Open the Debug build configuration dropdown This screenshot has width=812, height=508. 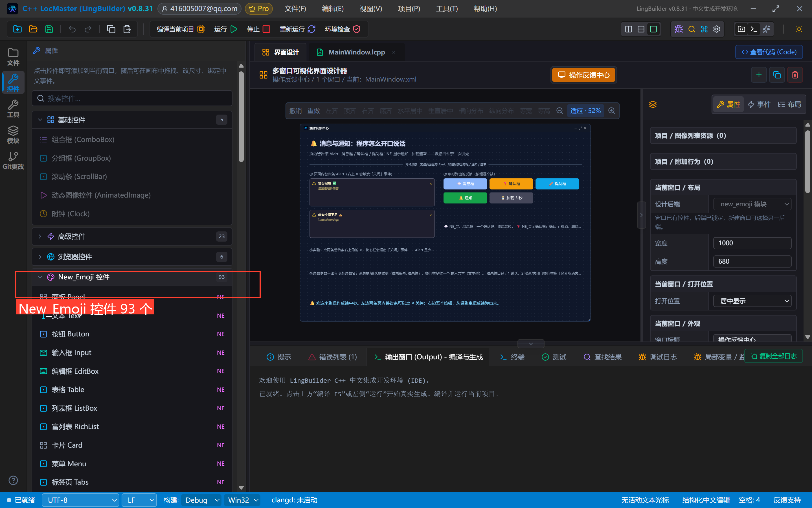[201, 500]
